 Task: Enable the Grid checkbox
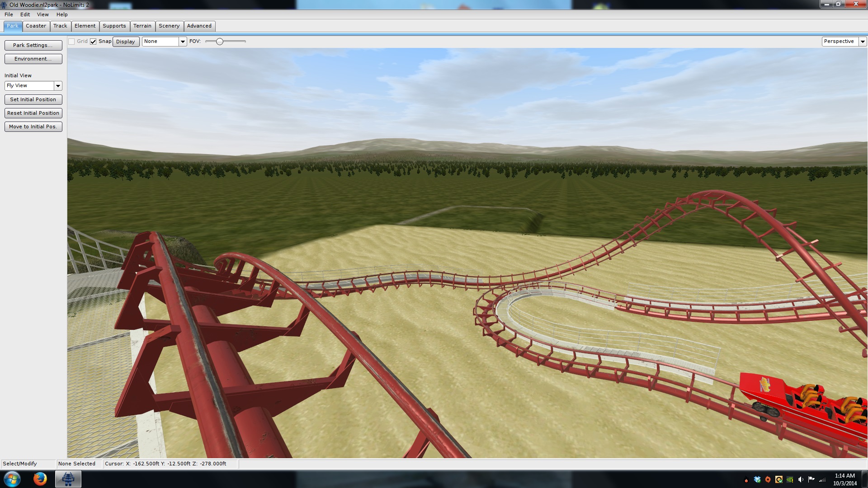click(x=71, y=42)
